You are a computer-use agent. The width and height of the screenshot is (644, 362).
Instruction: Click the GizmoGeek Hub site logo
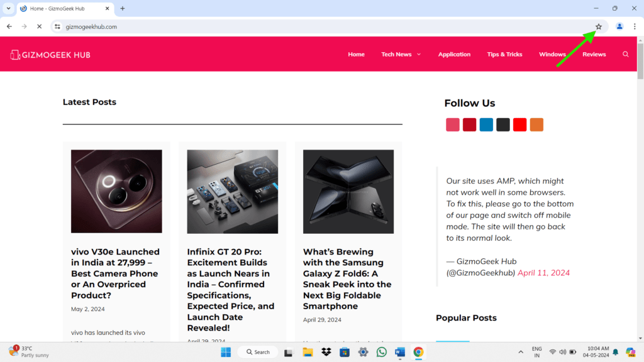pos(50,55)
